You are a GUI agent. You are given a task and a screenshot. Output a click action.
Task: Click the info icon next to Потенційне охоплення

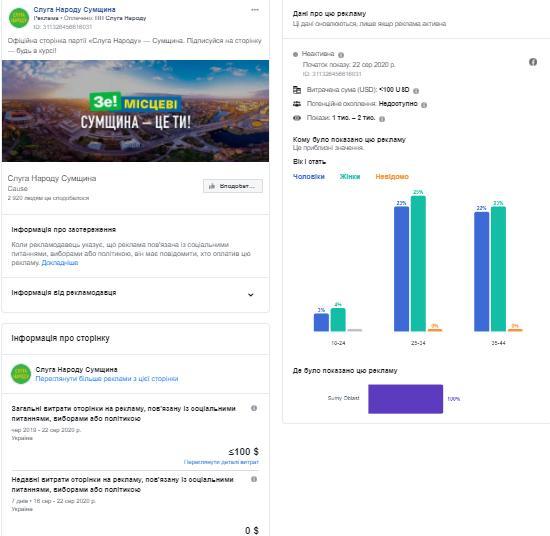pyautogui.click(x=424, y=105)
